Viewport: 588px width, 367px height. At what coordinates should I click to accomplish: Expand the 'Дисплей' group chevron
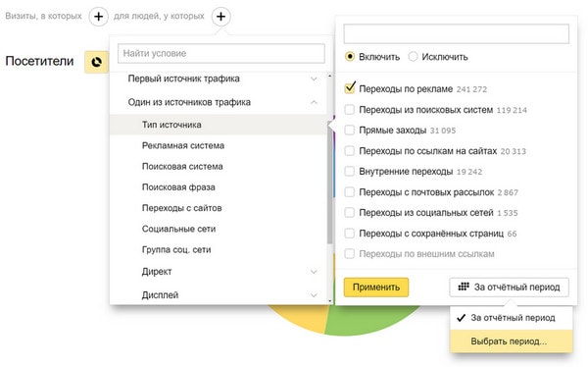(x=314, y=295)
